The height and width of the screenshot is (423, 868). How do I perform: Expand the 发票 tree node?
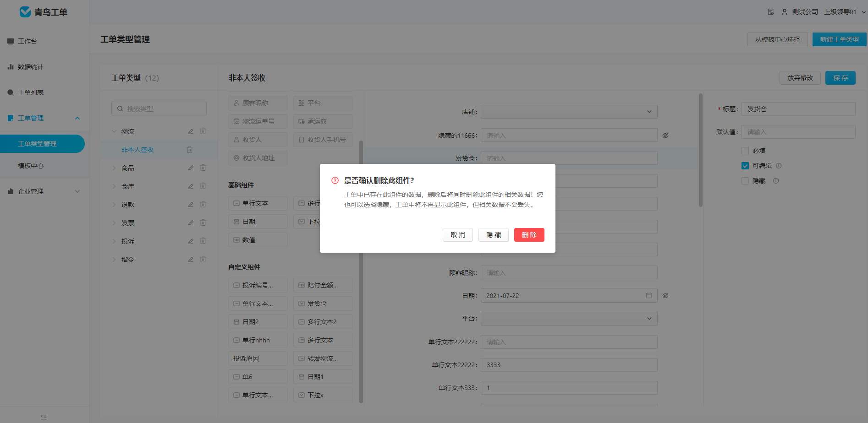point(114,223)
